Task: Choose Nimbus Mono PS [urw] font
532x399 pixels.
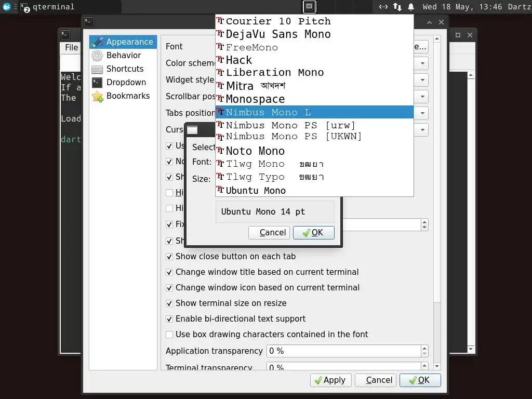Action: 314,125
